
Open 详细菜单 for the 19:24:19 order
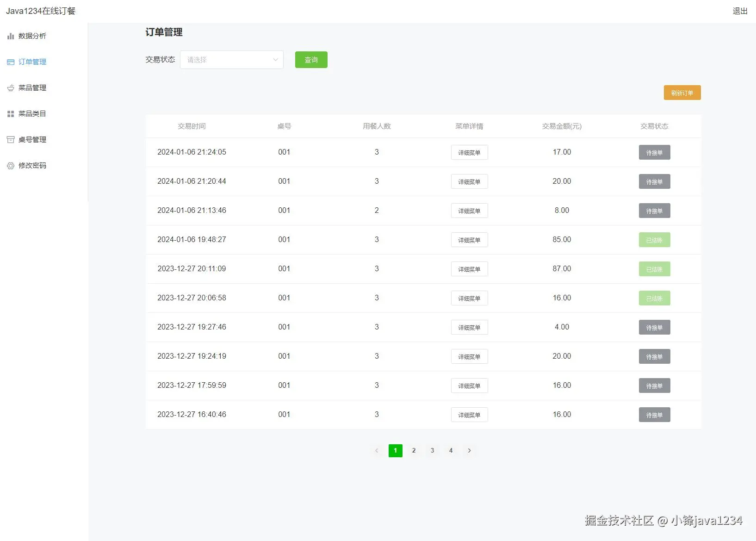click(469, 356)
